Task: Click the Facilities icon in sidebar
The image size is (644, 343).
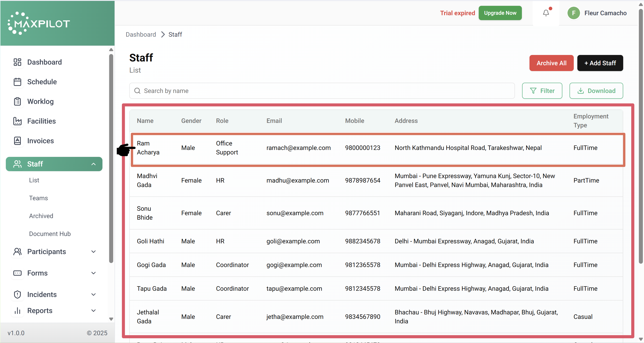Action: point(17,121)
